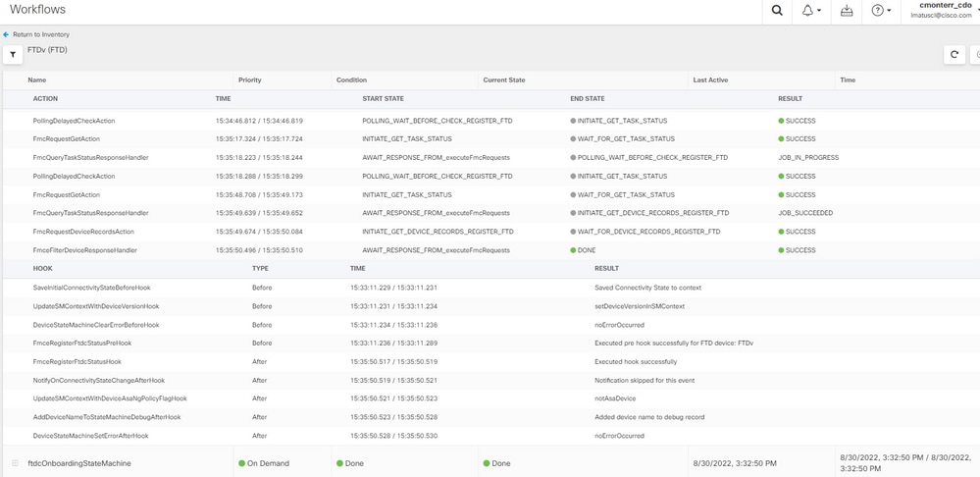Click the JOB_IN_PROGRESS result cell
The image size is (980, 477).
coord(808,158)
